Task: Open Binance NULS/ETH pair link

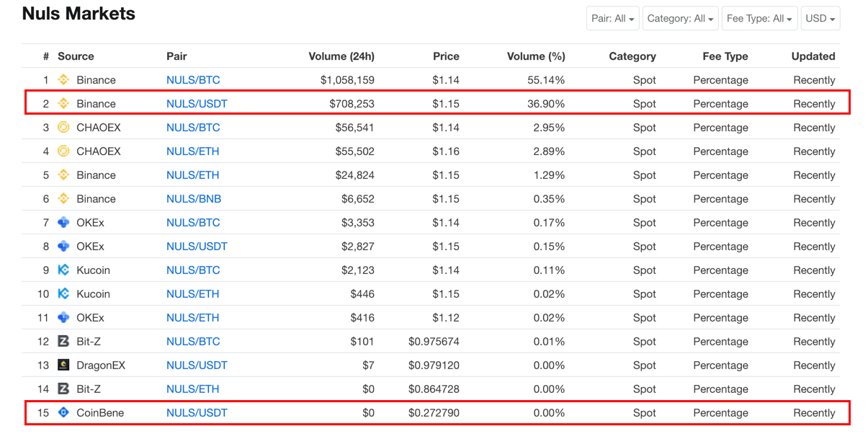Action: click(193, 175)
